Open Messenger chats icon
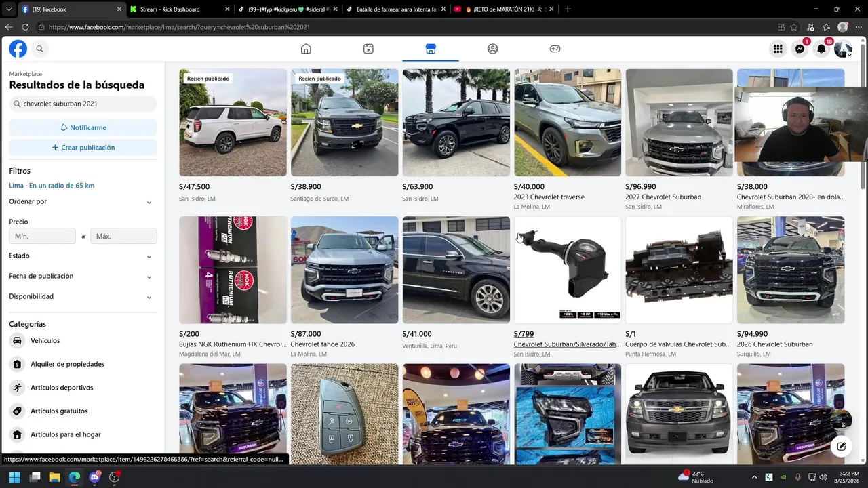The image size is (868, 488). [800, 49]
